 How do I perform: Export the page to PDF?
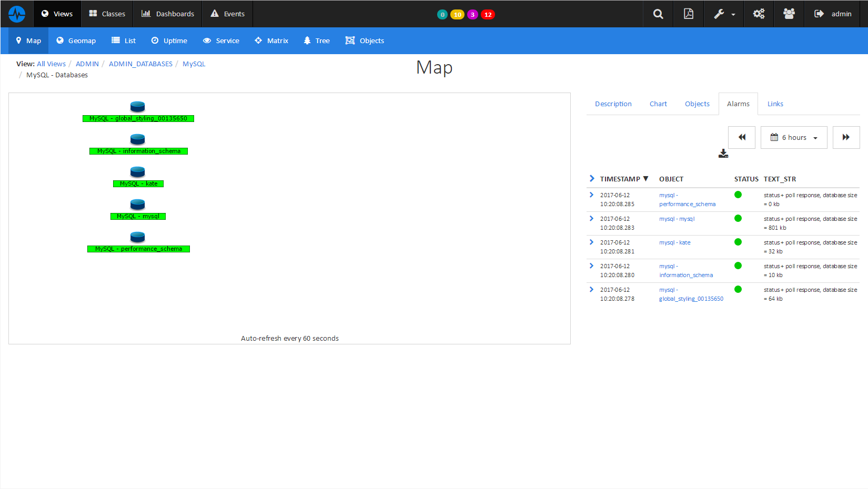[688, 14]
